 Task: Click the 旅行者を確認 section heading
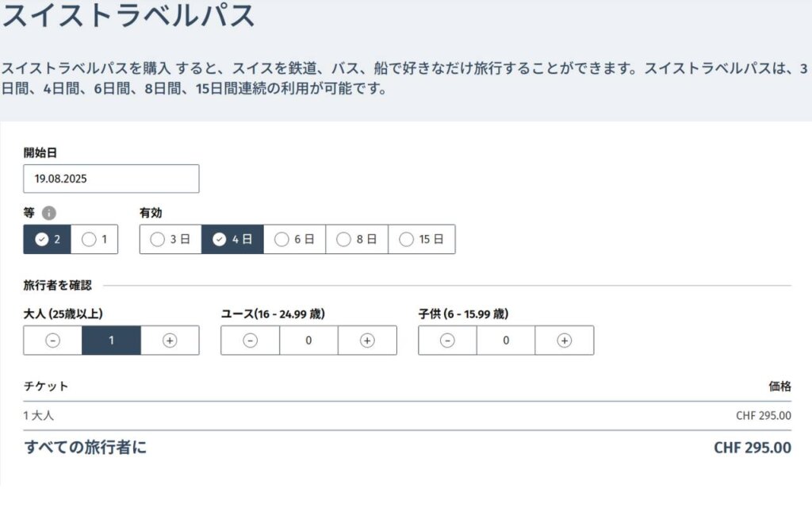coord(57,285)
